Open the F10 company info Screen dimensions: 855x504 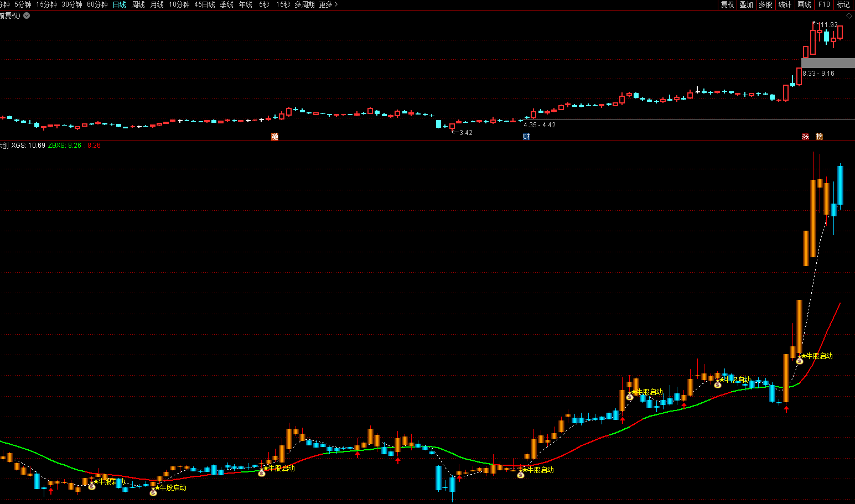click(824, 4)
